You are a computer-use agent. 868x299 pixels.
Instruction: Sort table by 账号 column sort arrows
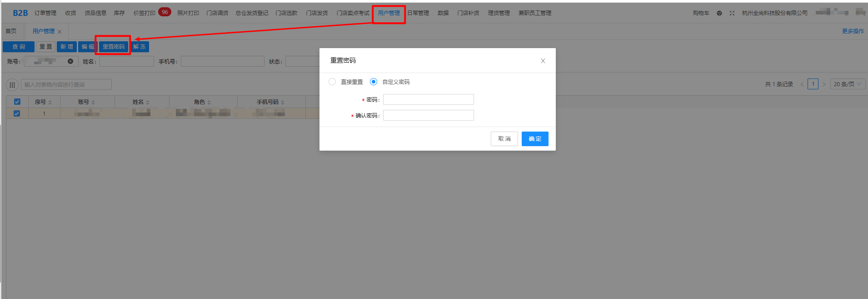pyautogui.click(x=93, y=103)
